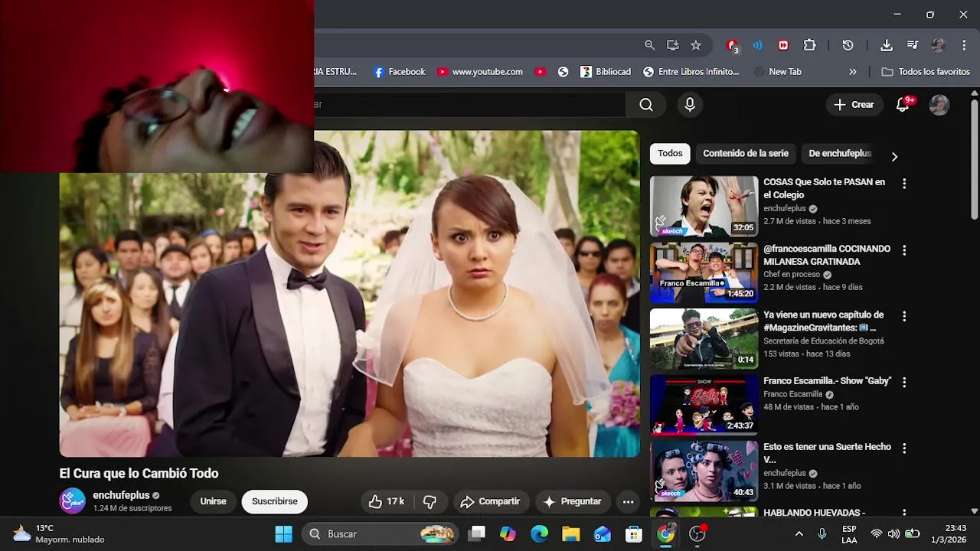Open more actions ellipsis below the video
980x551 pixels.
628,502
